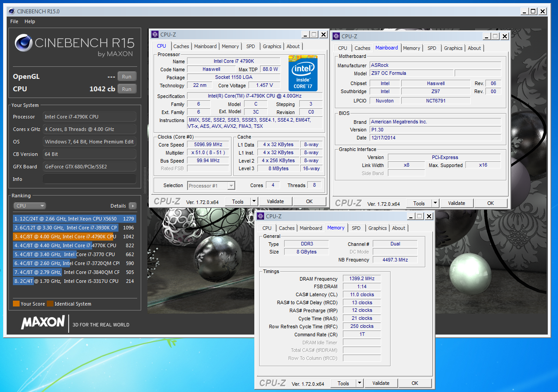Switch to Memory tab in CPU-Z Mainboard window
Screen dimensions: 558x392
coord(411,48)
